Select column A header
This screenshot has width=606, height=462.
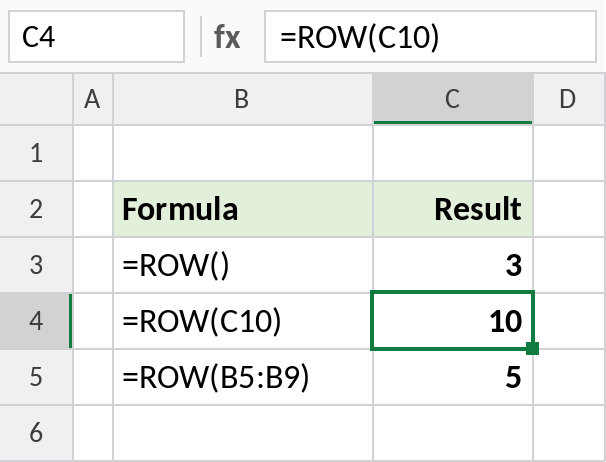(93, 99)
